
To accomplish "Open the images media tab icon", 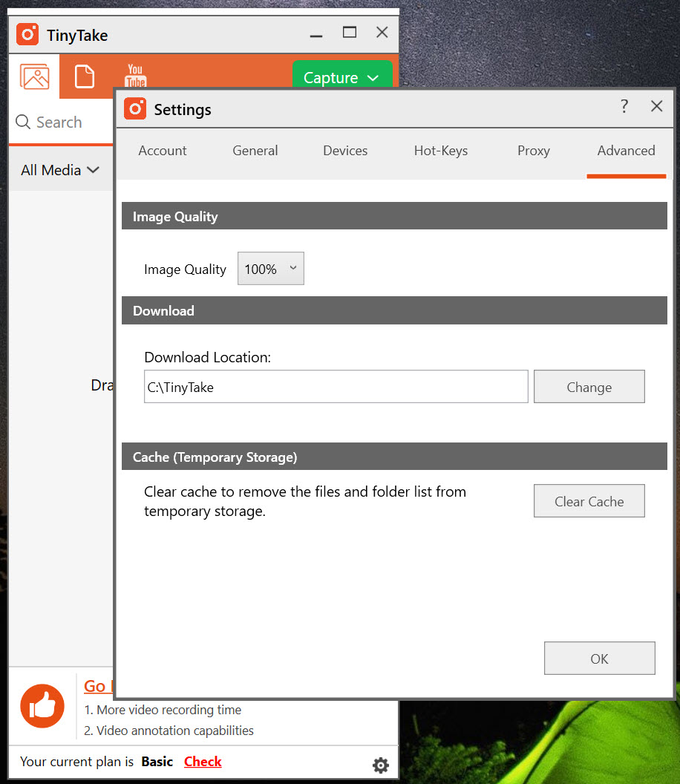I will [x=34, y=76].
